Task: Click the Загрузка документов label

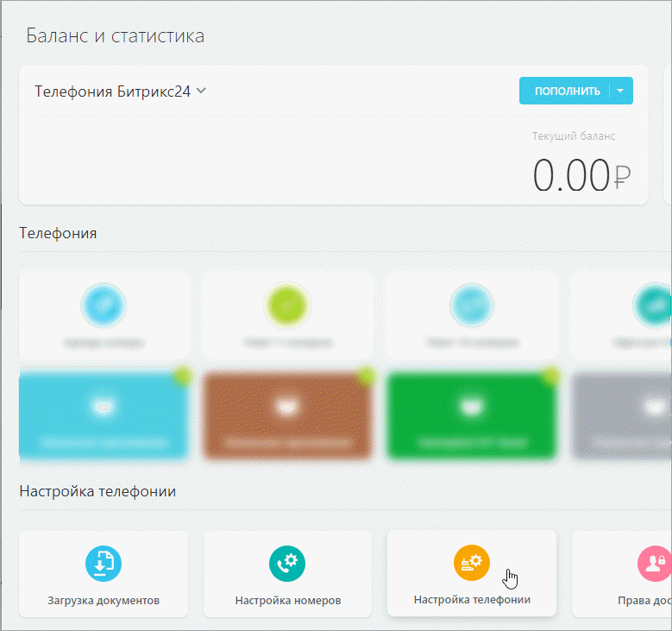Action: coord(104,600)
